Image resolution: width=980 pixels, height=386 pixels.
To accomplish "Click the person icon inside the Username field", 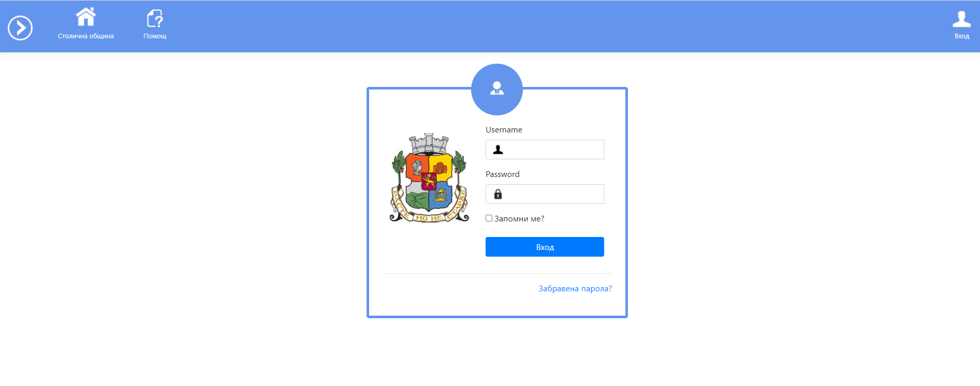I will tap(498, 150).
